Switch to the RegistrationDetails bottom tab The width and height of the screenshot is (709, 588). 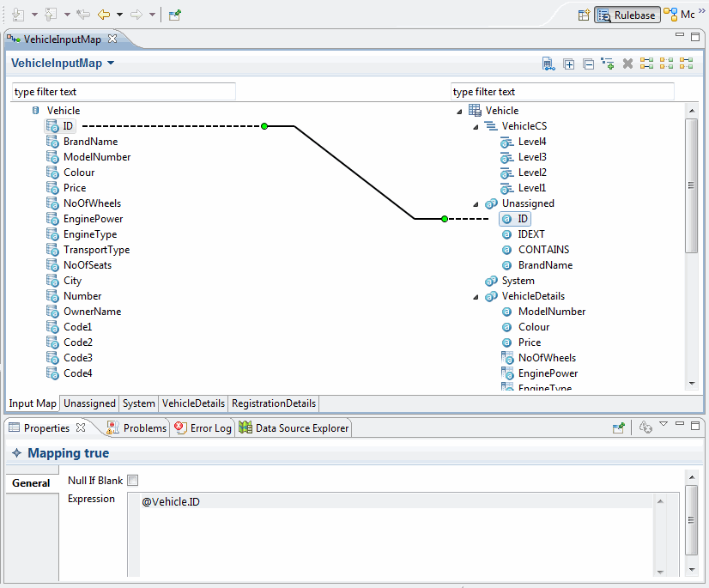point(274,403)
